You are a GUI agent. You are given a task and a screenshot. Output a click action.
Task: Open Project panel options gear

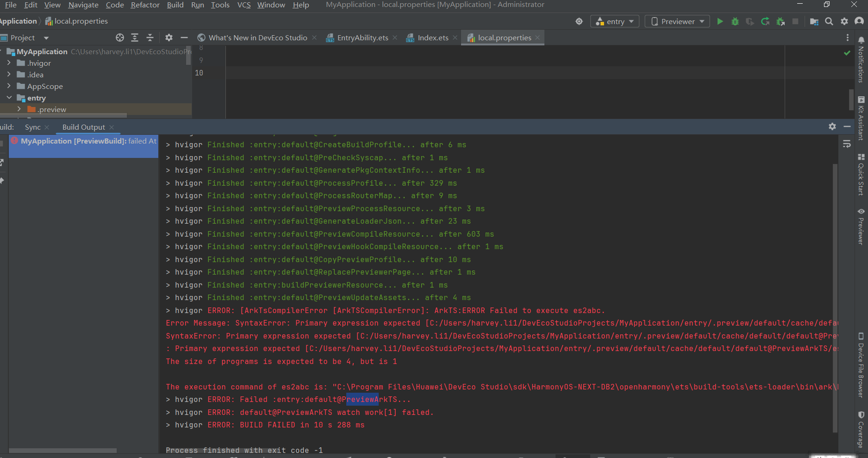pyautogui.click(x=169, y=38)
